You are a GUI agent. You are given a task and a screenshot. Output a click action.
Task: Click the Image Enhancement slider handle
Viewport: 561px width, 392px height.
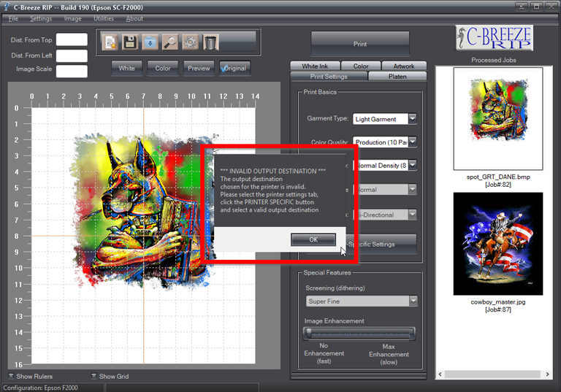click(309, 334)
